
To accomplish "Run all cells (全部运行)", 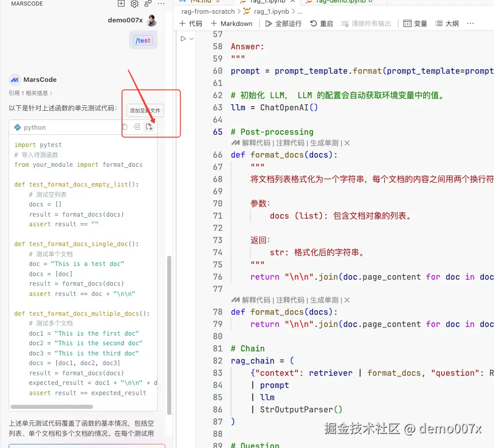I will tap(283, 23).
